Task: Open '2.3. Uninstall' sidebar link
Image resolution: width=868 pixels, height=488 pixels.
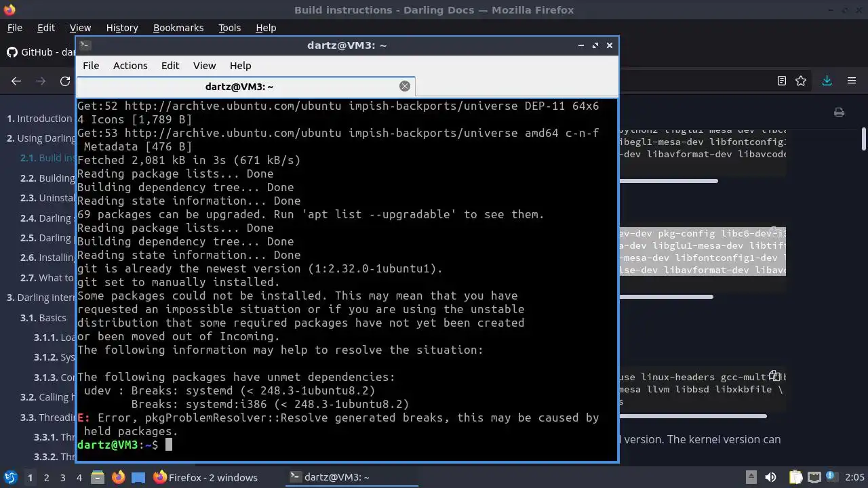Action: (48, 198)
